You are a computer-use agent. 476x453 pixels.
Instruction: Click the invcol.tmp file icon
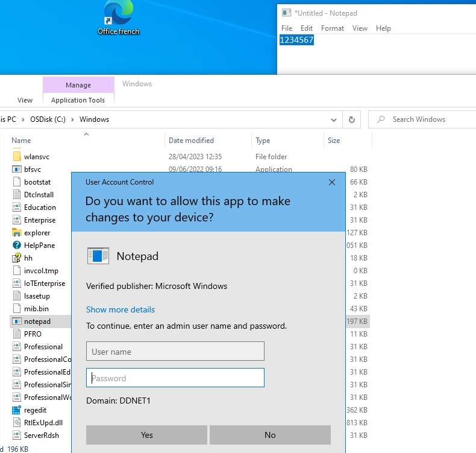point(17,270)
